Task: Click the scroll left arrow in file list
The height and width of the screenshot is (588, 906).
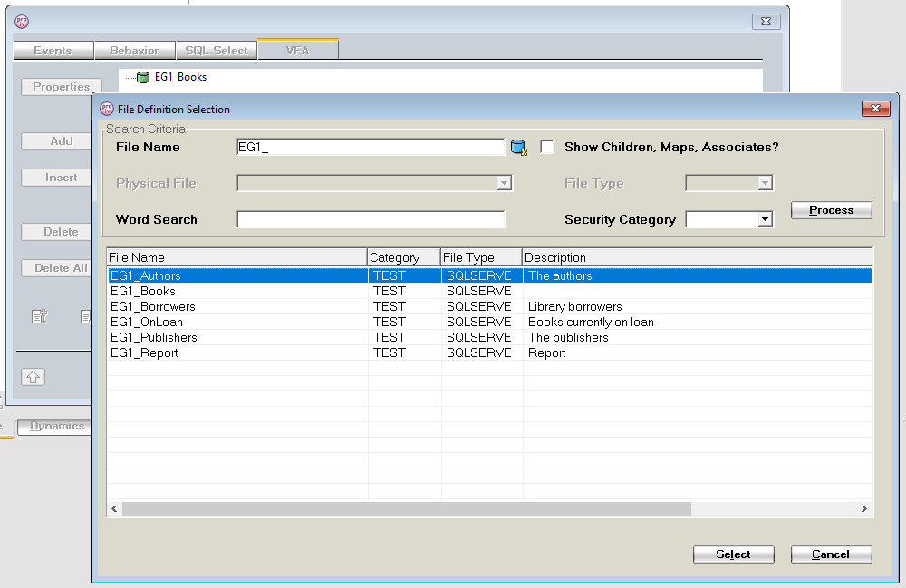Action: [x=114, y=509]
